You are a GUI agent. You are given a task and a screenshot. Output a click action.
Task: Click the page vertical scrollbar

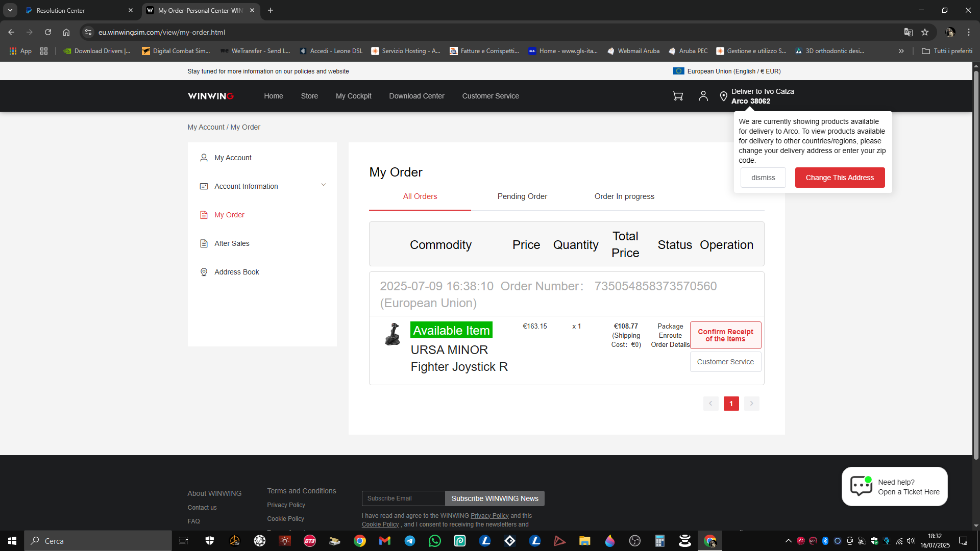(976, 265)
